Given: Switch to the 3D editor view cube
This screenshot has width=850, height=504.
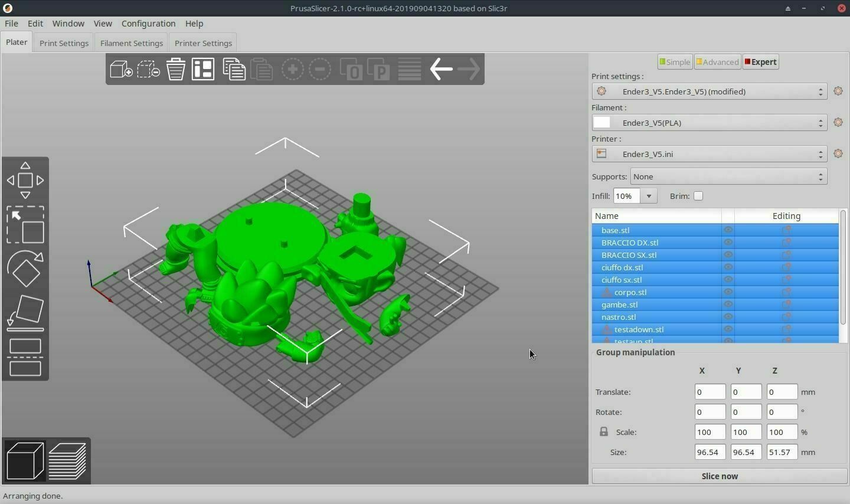Looking at the screenshot, I should pyautogui.click(x=25, y=461).
